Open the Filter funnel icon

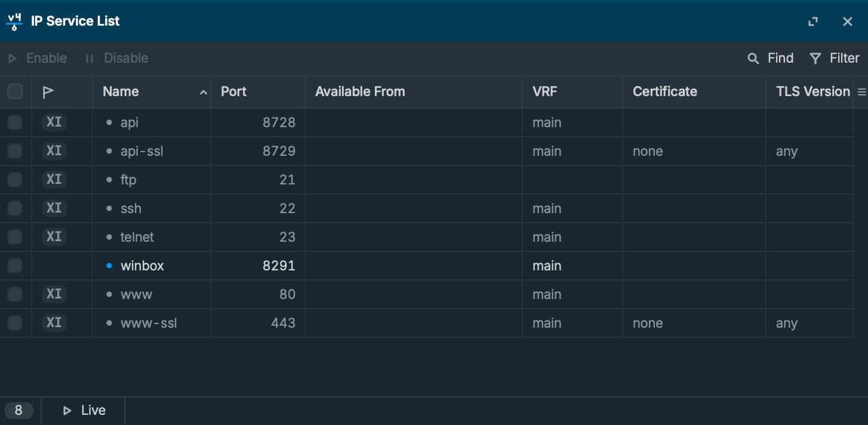click(x=815, y=58)
